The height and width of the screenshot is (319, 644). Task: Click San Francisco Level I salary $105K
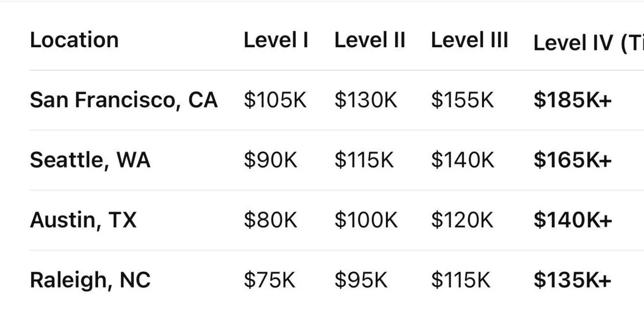point(275,100)
